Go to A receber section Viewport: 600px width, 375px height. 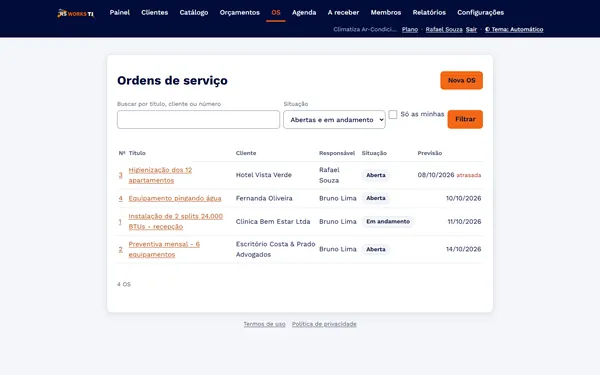pos(343,13)
